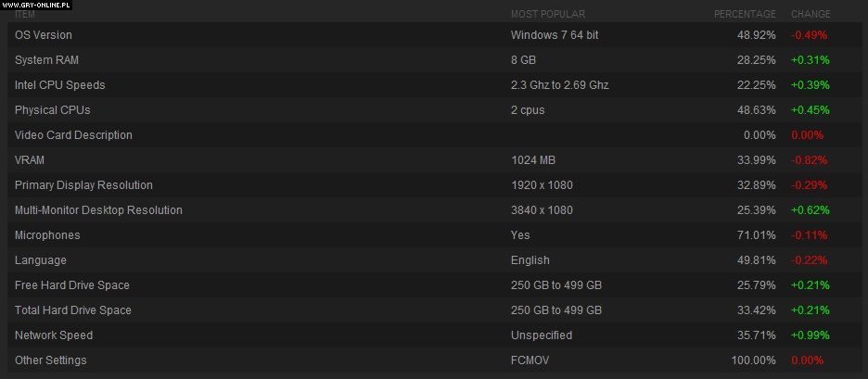Open Video Card Description details
The image size is (868, 379).
click(73, 135)
